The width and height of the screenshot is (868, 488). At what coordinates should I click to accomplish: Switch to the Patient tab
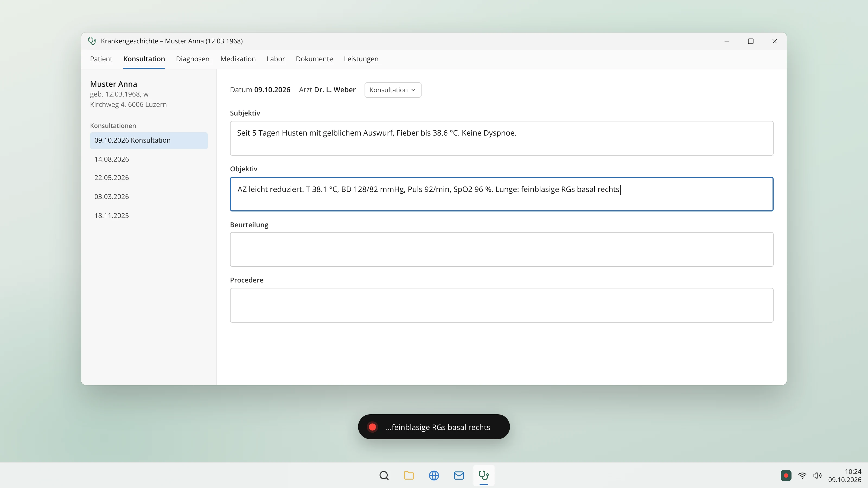101,59
